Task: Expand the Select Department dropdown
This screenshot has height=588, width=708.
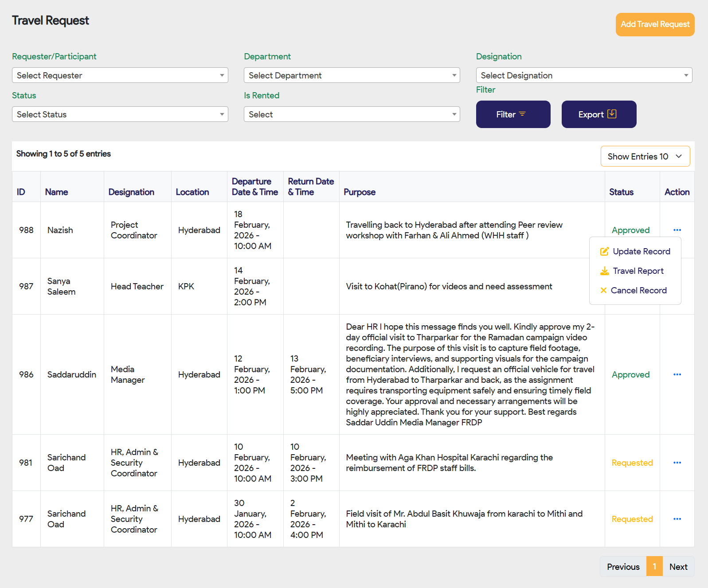Action: 352,75
